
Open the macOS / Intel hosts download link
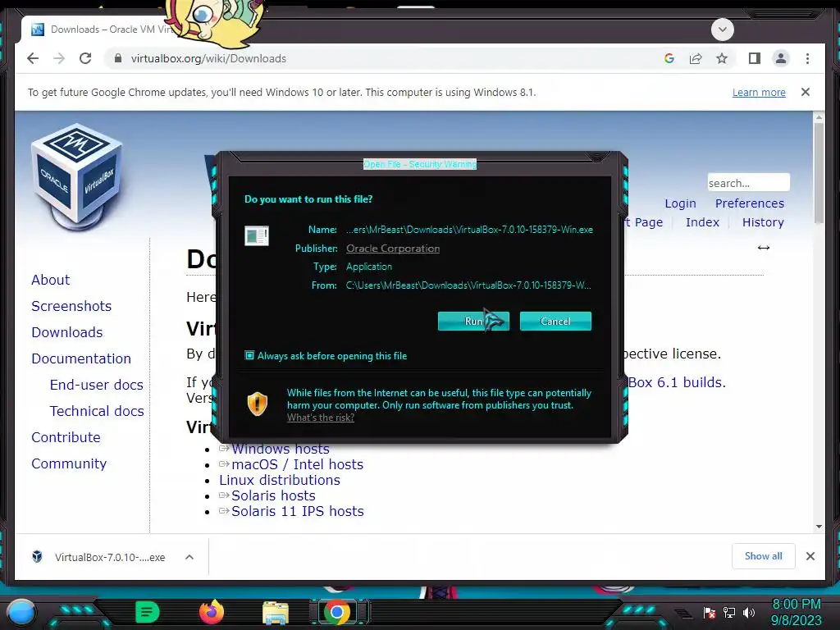click(297, 464)
